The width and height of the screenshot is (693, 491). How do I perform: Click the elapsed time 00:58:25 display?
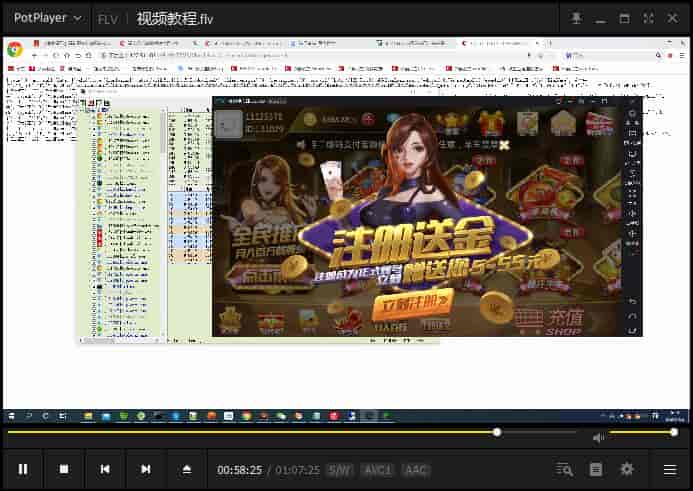click(x=239, y=470)
